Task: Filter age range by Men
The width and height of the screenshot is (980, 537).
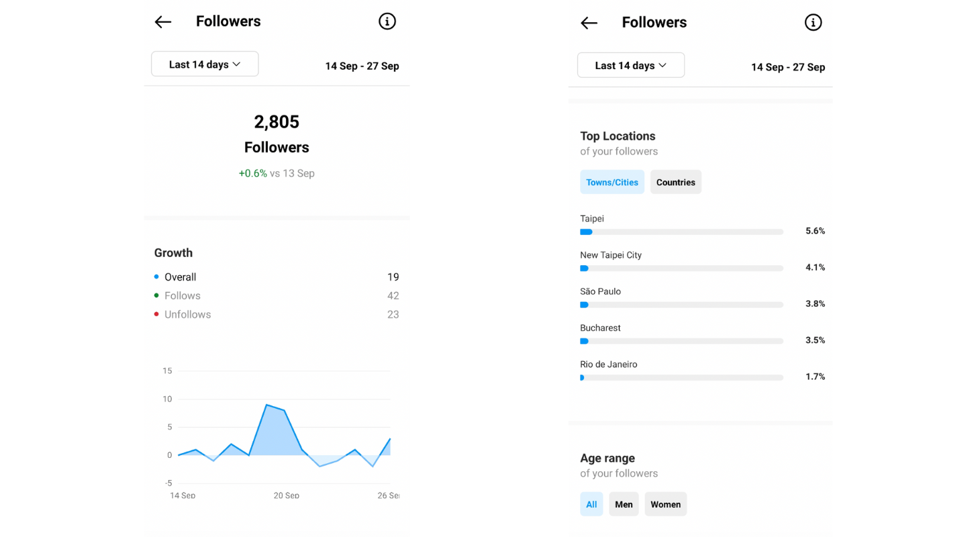Action: click(624, 504)
